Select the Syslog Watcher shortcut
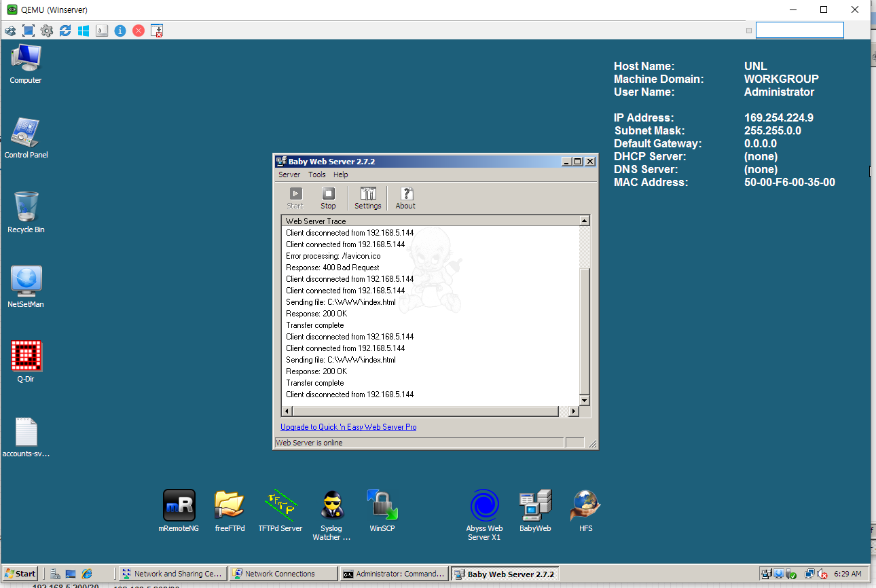Viewport: 876px width, 588px height. click(x=331, y=515)
